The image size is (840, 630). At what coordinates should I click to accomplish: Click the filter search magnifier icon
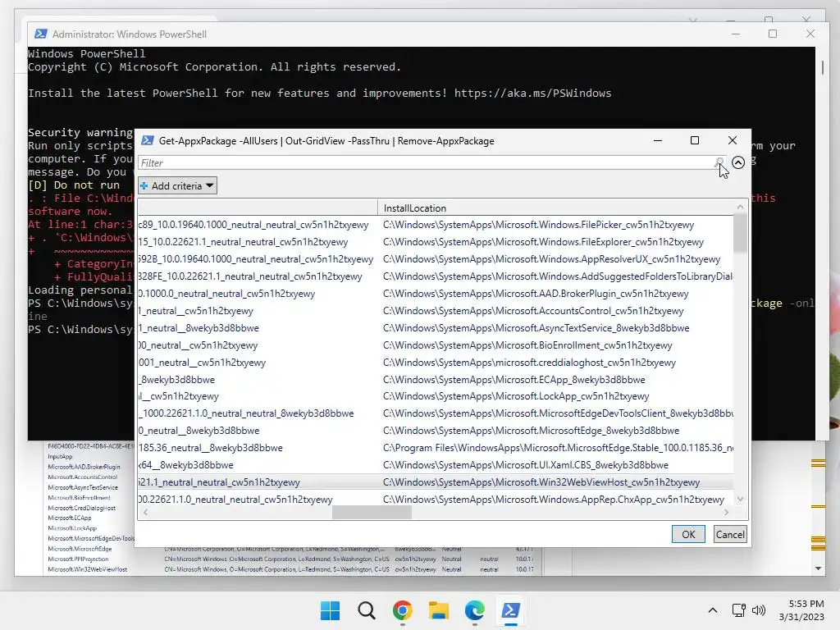[719, 162]
